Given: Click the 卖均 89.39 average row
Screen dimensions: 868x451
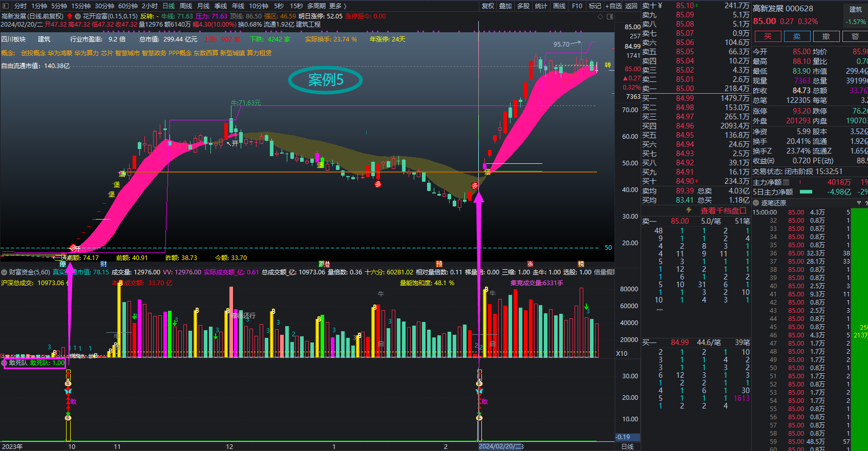Looking at the screenshot, I should [x=695, y=191].
